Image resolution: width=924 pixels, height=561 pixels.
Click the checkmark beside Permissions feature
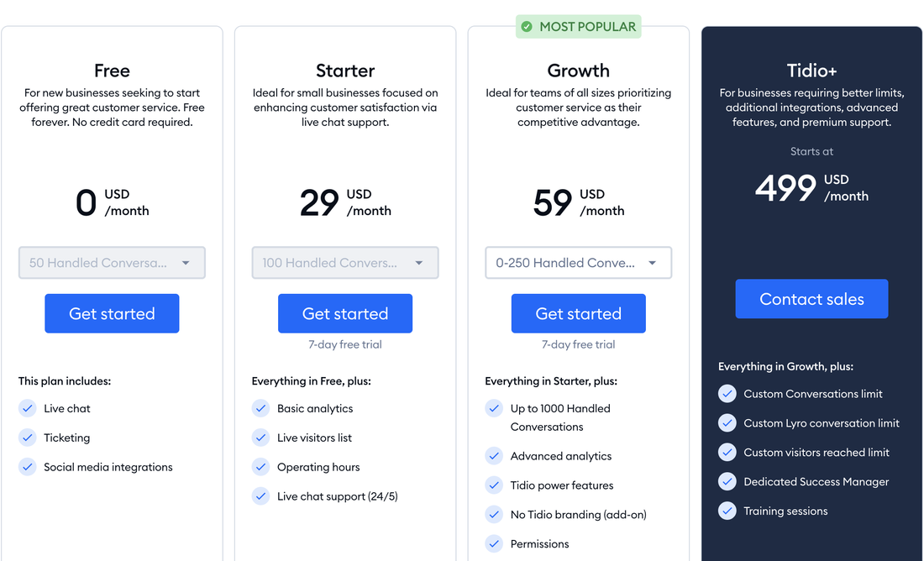[494, 544]
